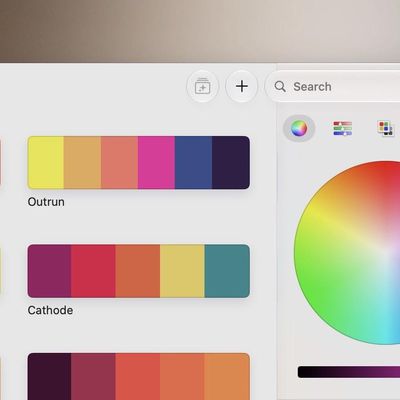Choose the blue swatch in Outrun palette

(x=193, y=162)
